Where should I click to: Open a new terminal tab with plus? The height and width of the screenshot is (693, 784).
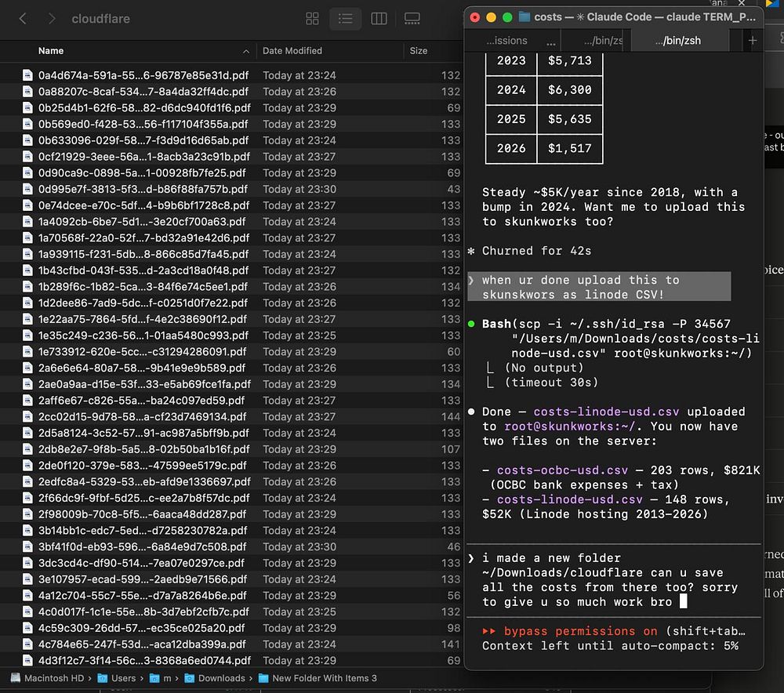click(x=752, y=41)
